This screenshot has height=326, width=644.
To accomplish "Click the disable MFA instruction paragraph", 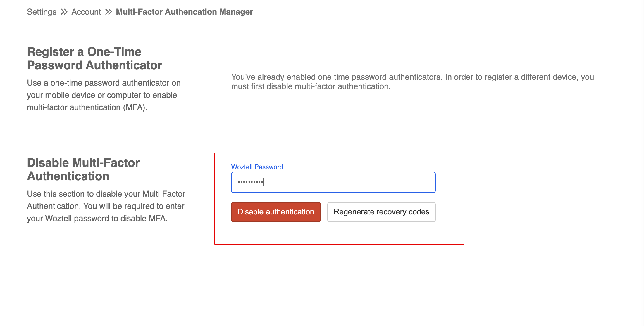I will 105,206.
